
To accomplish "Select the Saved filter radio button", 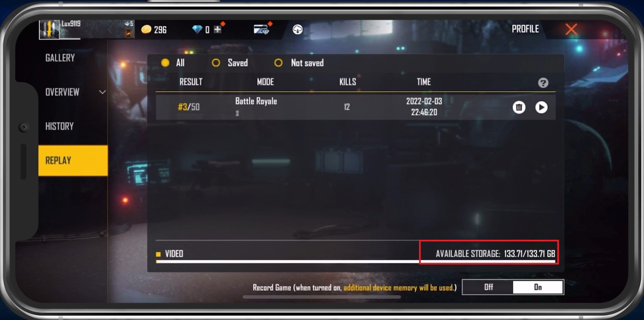I will 216,63.
